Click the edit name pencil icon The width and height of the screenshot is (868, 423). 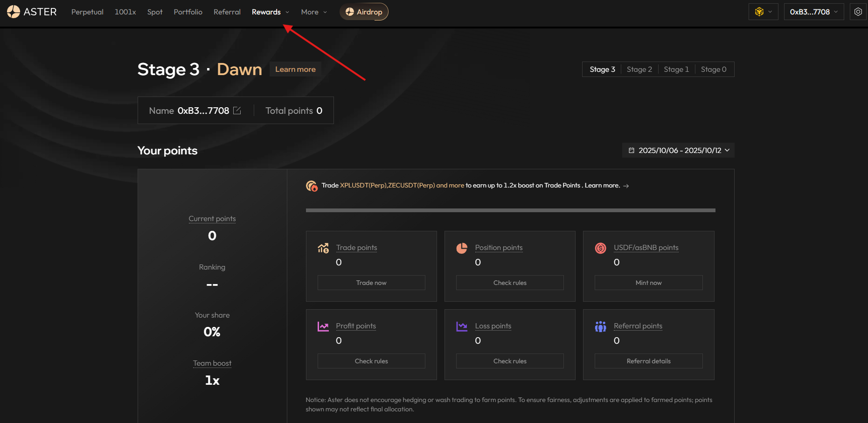coord(237,111)
